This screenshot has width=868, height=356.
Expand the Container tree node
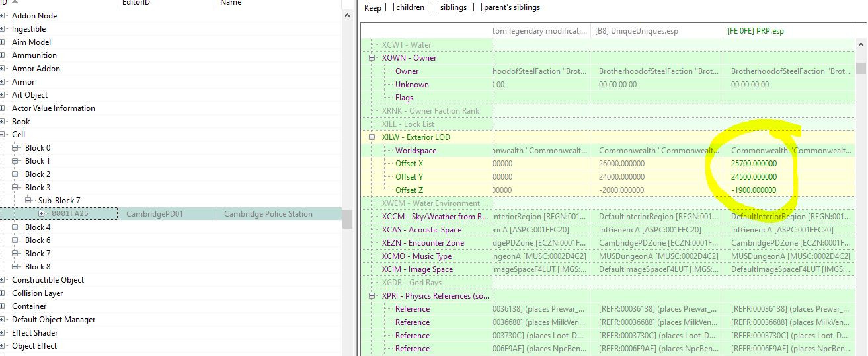(x=3, y=306)
